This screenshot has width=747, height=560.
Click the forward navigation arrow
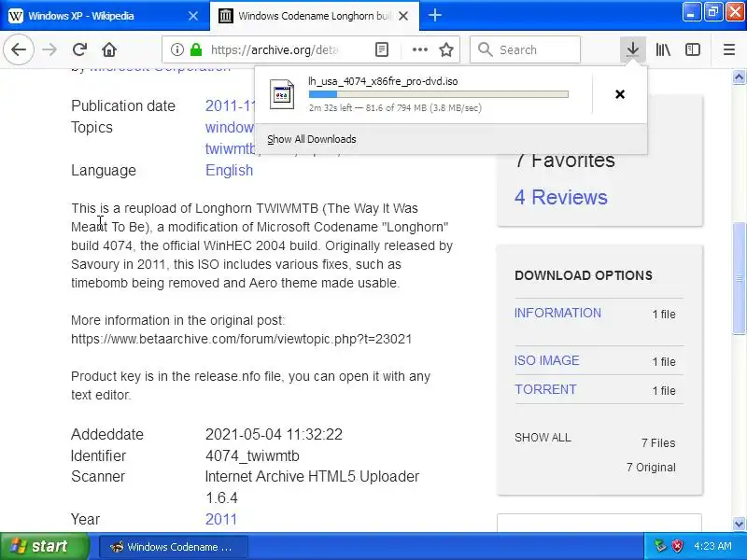click(x=49, y=49)
